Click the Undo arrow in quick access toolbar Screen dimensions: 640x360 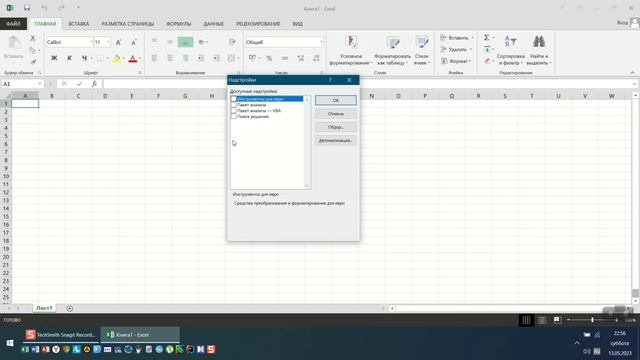(x=44, y=8)
